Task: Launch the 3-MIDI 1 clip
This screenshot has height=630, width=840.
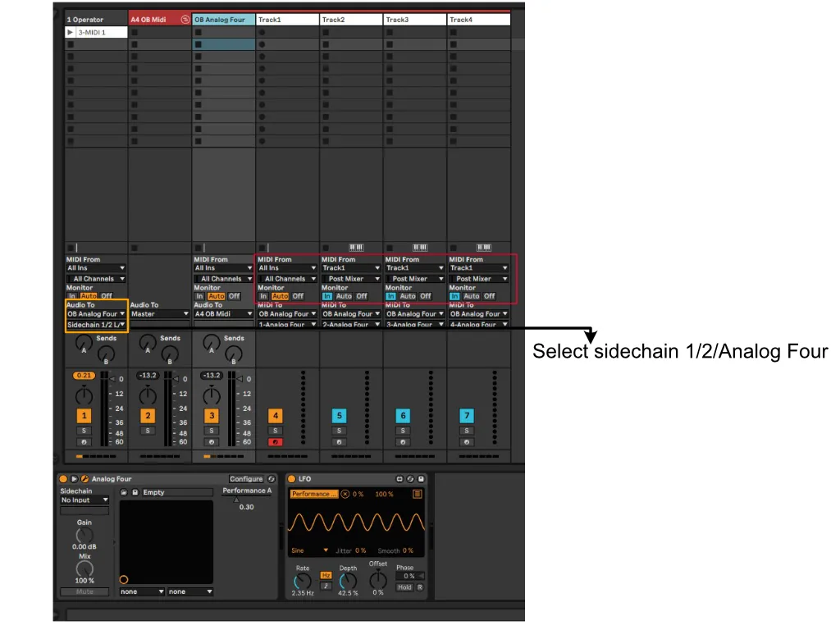Action: (x=71, y=33)
